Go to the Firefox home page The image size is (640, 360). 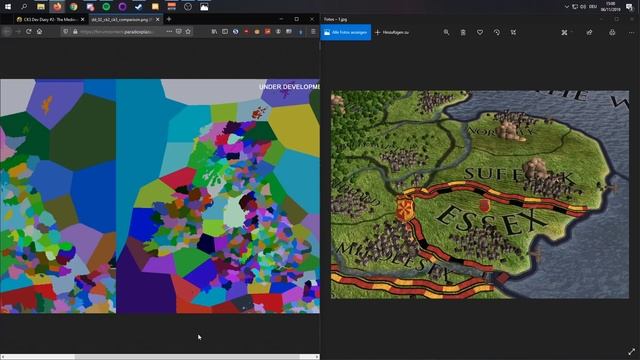coord(40,31)
